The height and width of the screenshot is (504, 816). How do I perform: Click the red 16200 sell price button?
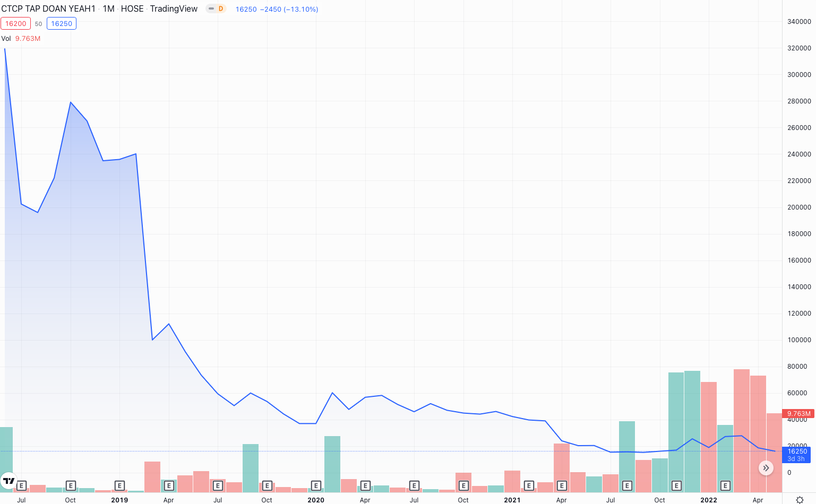[x=15, y=23]
